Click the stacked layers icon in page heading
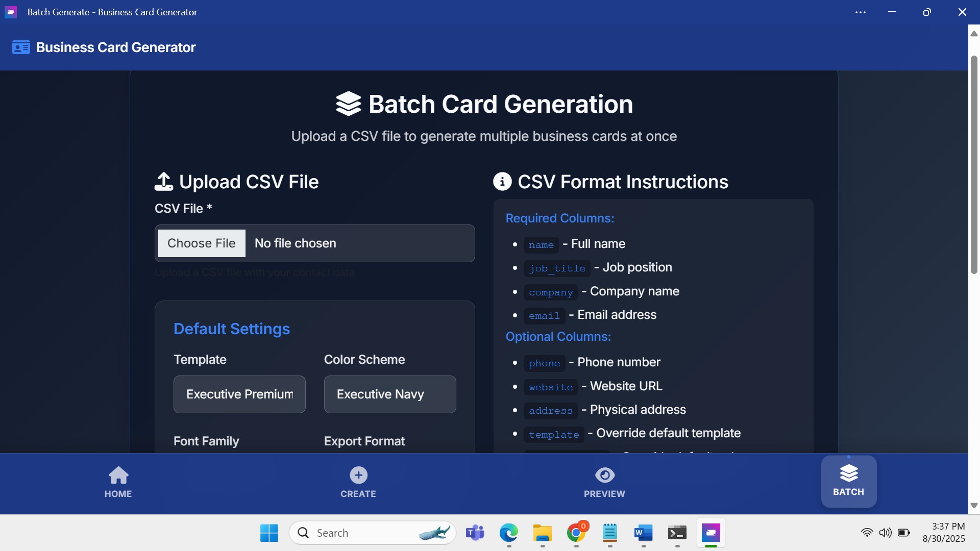Viewport: 980px width, 551px height. tap(348, 104)
